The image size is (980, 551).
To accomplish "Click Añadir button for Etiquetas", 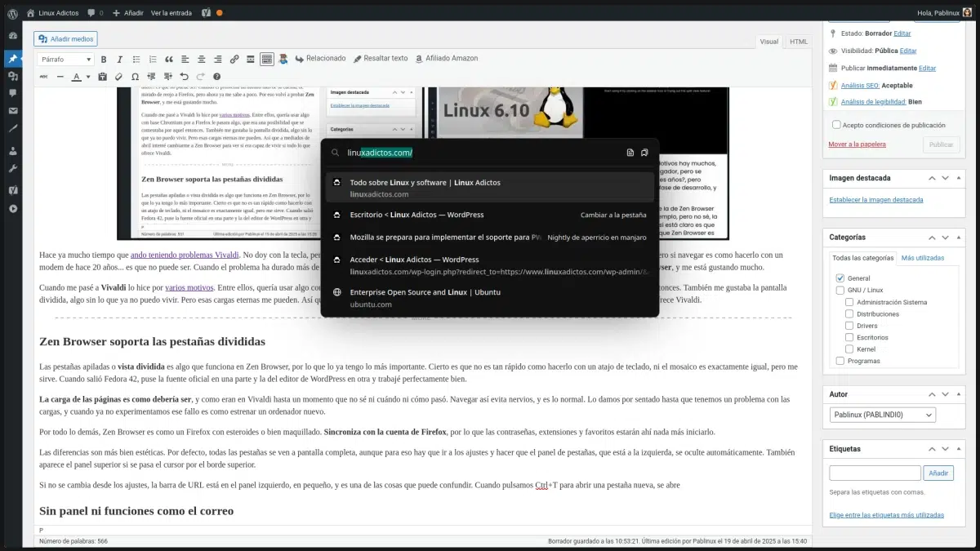I will (x=938, y=473).
